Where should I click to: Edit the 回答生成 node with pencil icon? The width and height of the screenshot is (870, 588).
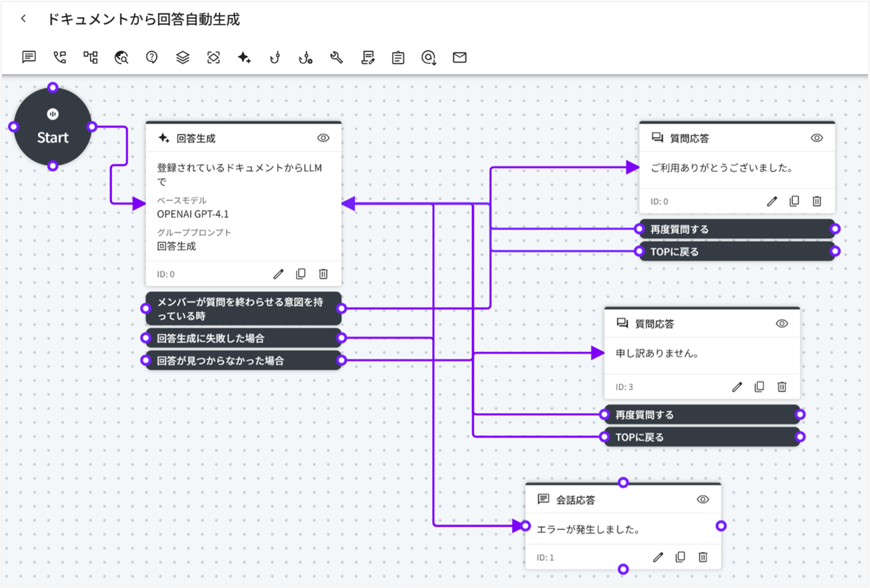click(279, 273)
